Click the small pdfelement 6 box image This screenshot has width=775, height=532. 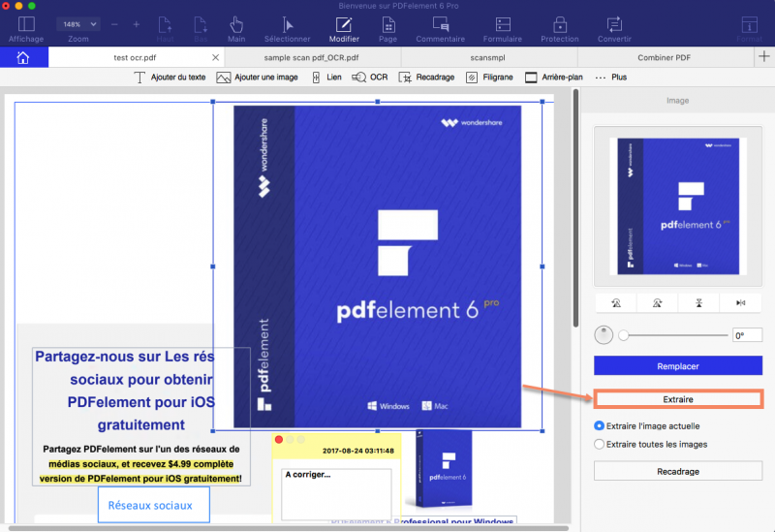coord(444,470)
